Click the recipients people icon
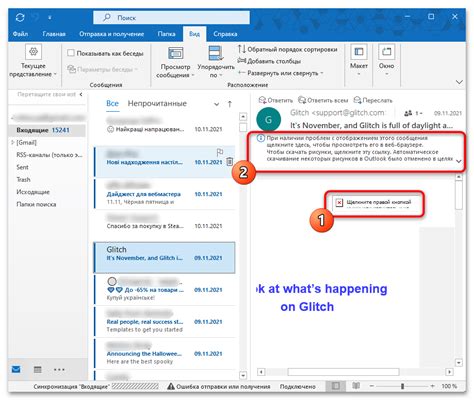474x400 pixels. [x=408, y=113]
